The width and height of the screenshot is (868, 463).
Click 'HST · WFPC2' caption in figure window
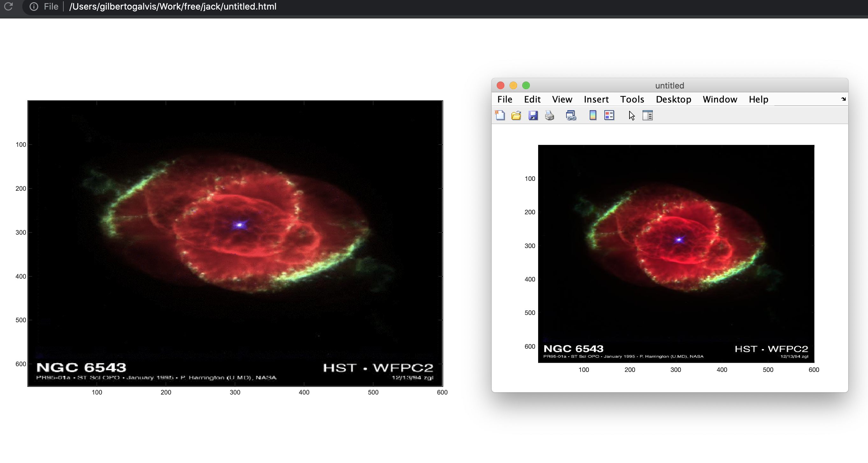coord(771,349)
